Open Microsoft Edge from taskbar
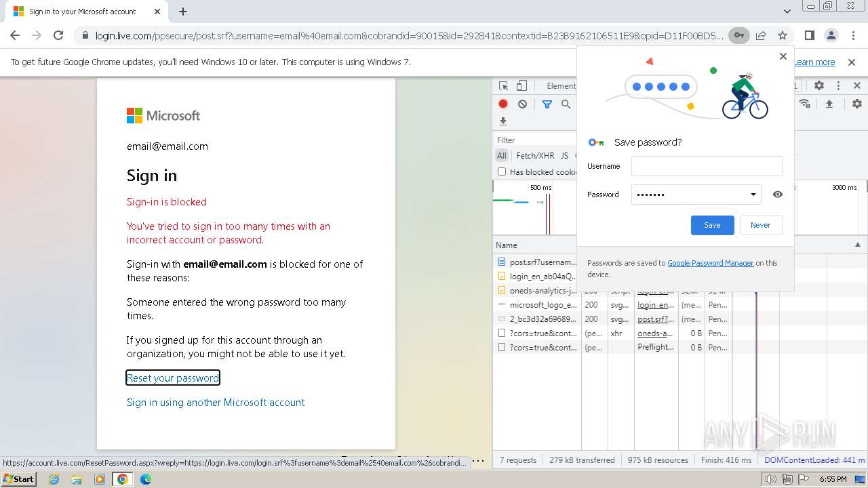The image size is (868, 488). click(x=145, y=479)
